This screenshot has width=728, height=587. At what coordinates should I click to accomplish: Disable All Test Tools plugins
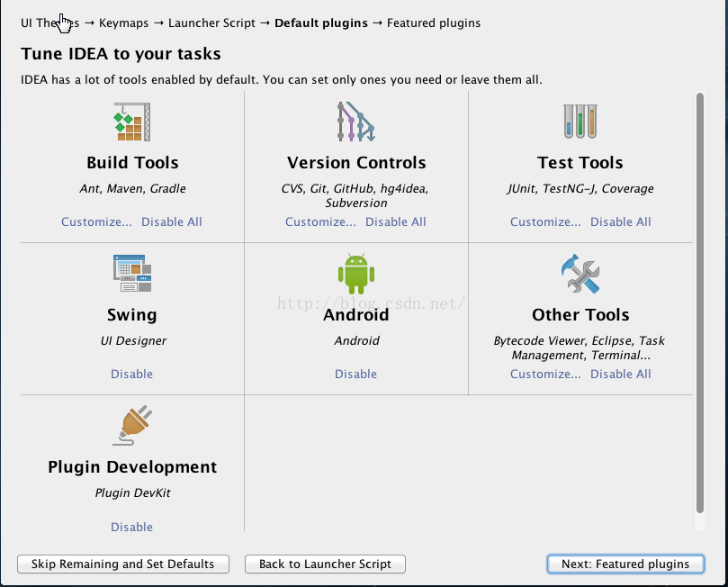[x=621, y=222]
